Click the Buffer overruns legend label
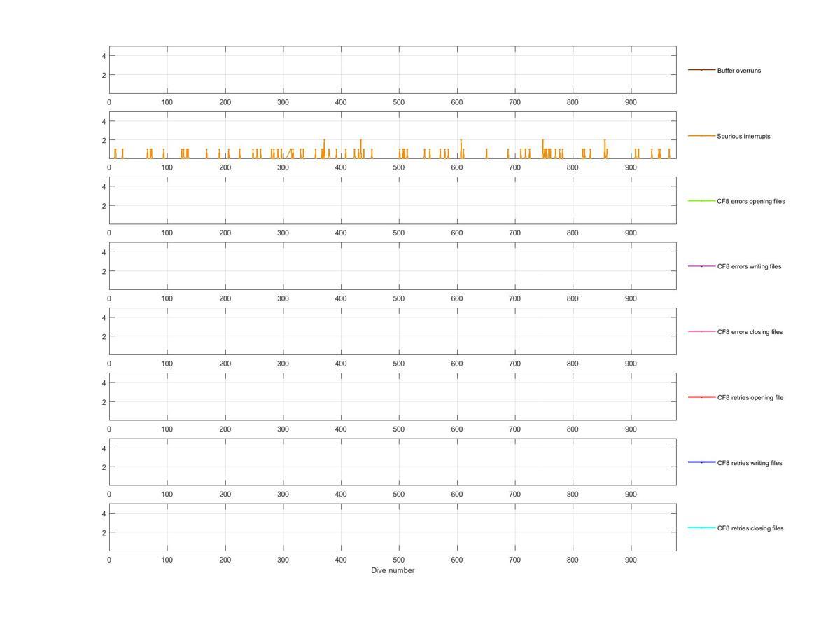 pos(738,71)
